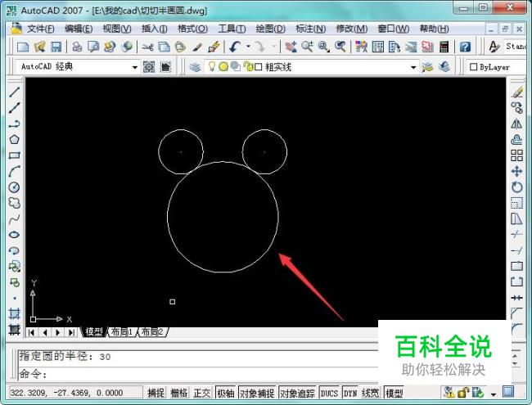Click the last-tab navigation arrow
532x405 pixels.
pyautogui.click(x=71, y=332)
